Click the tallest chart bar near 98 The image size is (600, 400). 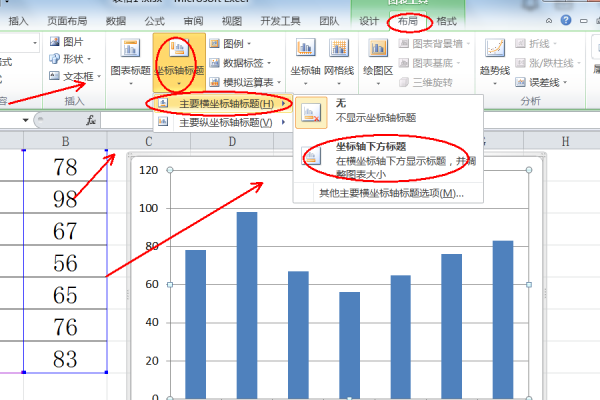pyautogui.click(x=247, y=305)
